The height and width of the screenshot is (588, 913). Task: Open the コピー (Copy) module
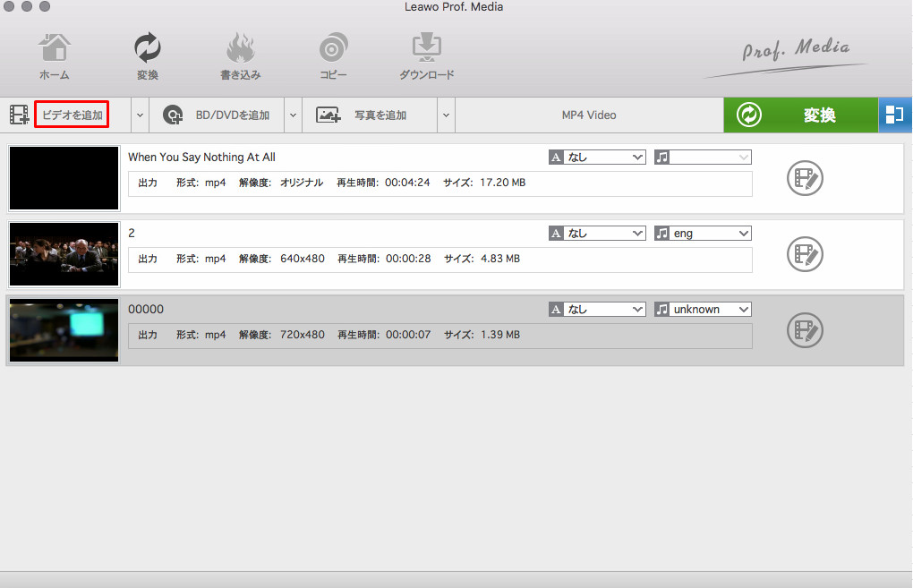click(333, 55)
